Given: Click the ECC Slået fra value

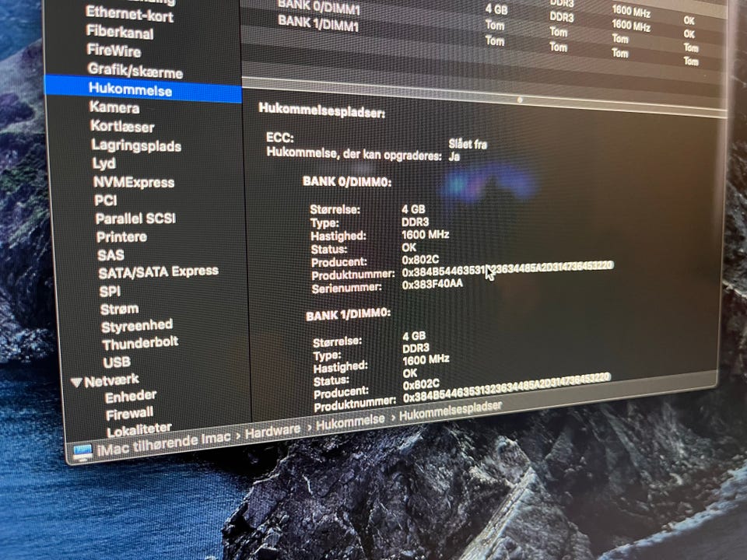Looking at the screenshot, I should click(x=468, y=144).
